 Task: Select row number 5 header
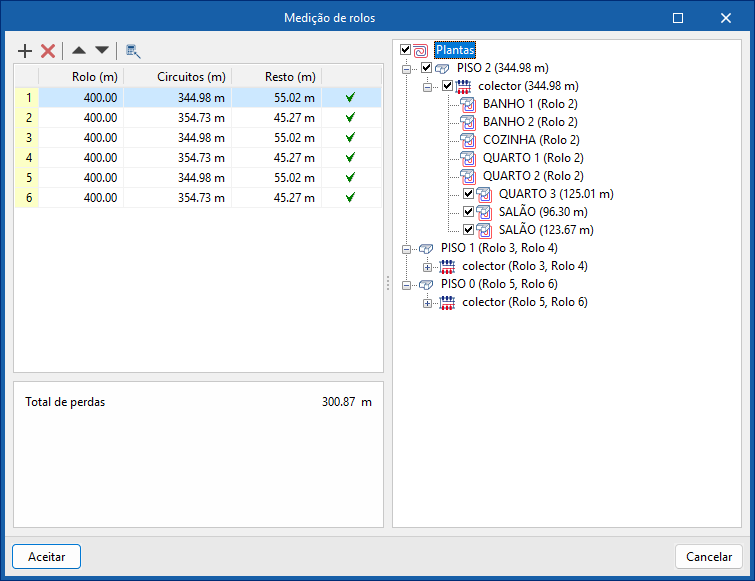(27, 178)
